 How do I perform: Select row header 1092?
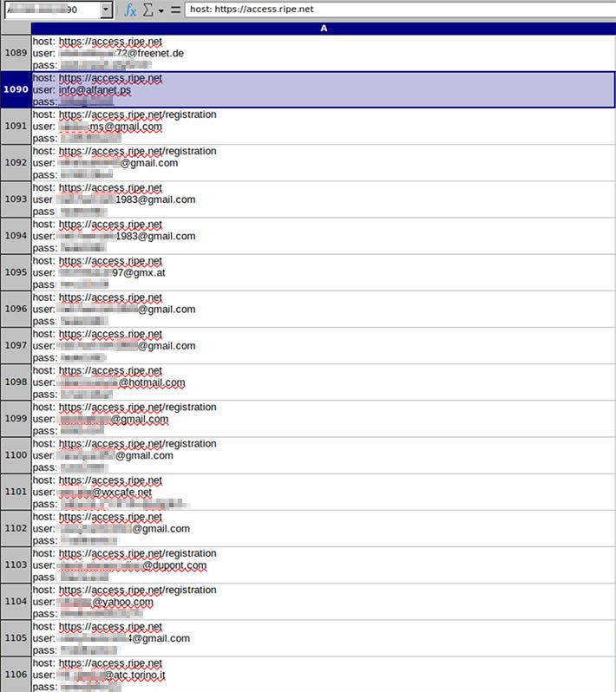(x=16, y=163)
